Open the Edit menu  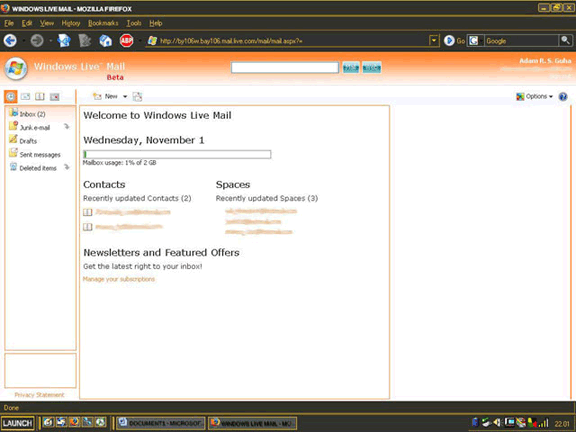(27, 23)
